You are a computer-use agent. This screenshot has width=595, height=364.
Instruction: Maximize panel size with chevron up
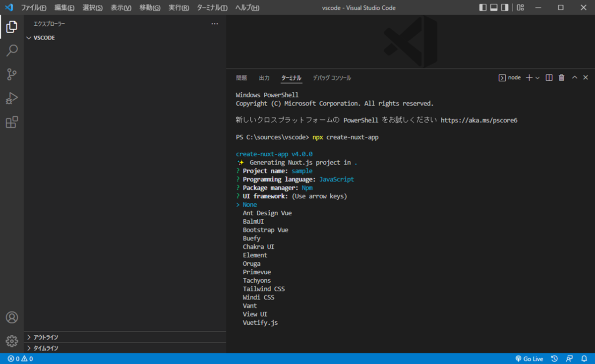[x=575, y=78]
